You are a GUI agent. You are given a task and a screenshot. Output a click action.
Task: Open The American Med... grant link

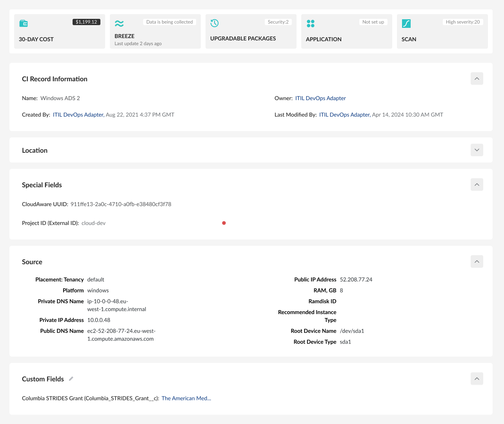click(x=186, y=398)
